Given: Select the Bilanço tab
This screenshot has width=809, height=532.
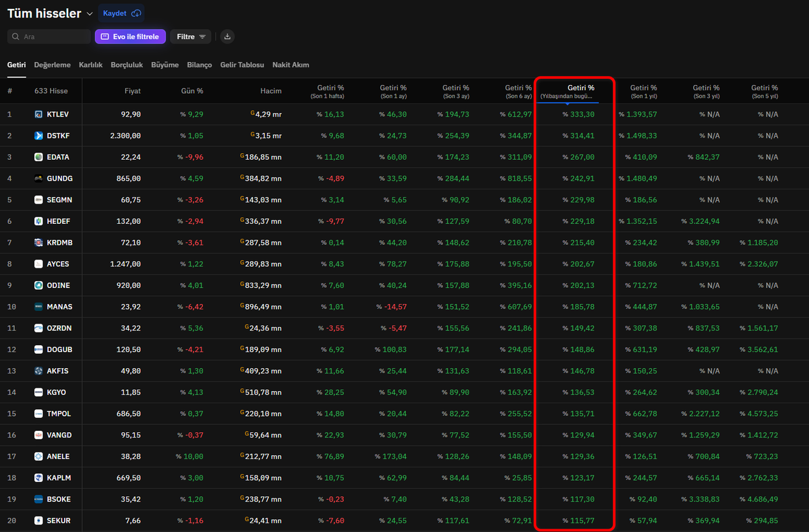Looking at the screenshot, I should 200,65.
